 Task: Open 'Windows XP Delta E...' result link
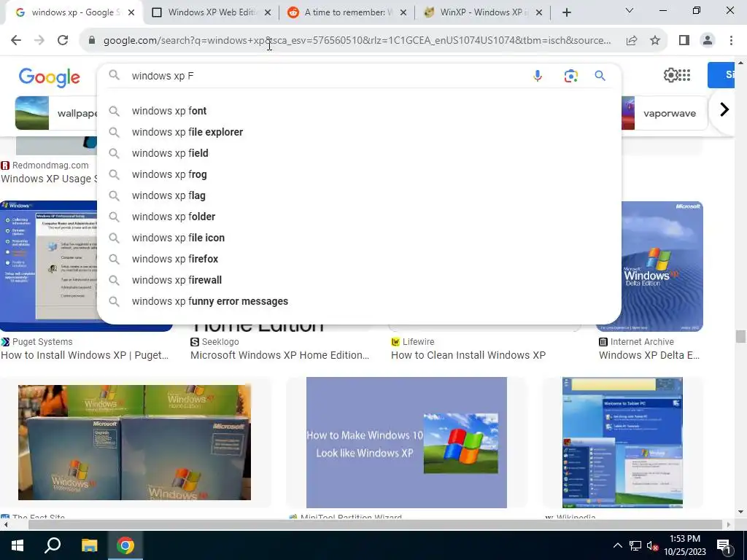click(x=649, y=355)
